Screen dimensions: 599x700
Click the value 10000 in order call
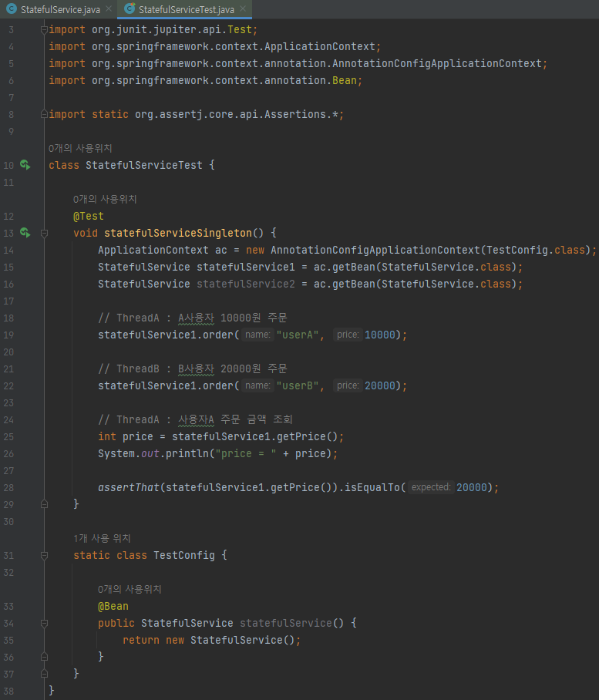[x=380, y=335]
